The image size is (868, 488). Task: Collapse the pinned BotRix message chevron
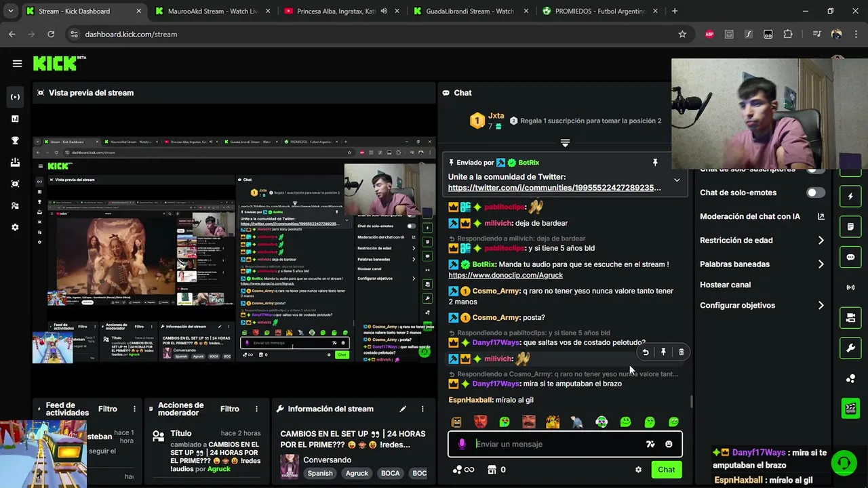click(677, 180)
